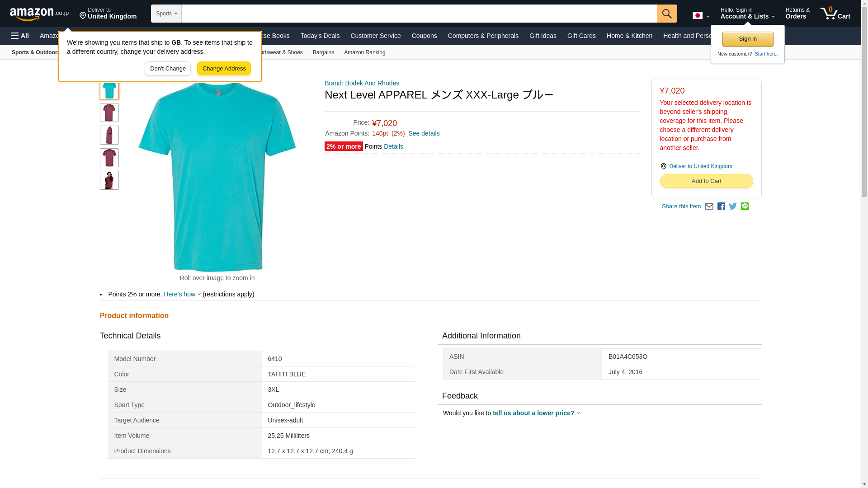The height and width of the screenshot is (488, 868).
Task: Click the Amazon.co.jp logo
Action: coord(39,14)
